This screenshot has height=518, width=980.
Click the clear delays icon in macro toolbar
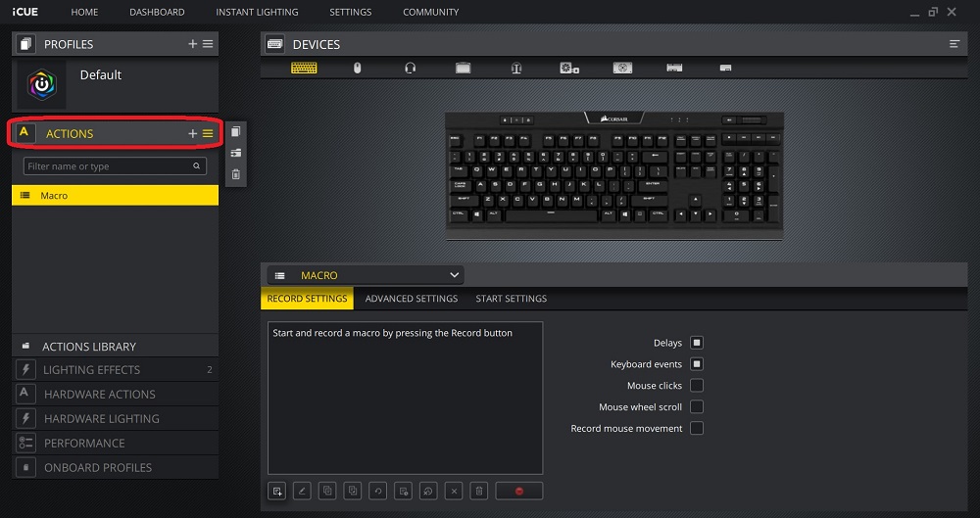(428, 492)
